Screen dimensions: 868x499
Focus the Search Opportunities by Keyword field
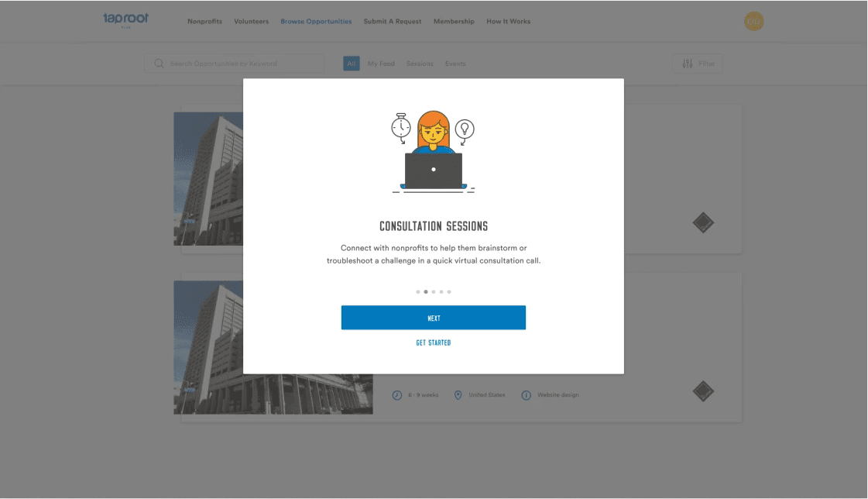(234, 64)
